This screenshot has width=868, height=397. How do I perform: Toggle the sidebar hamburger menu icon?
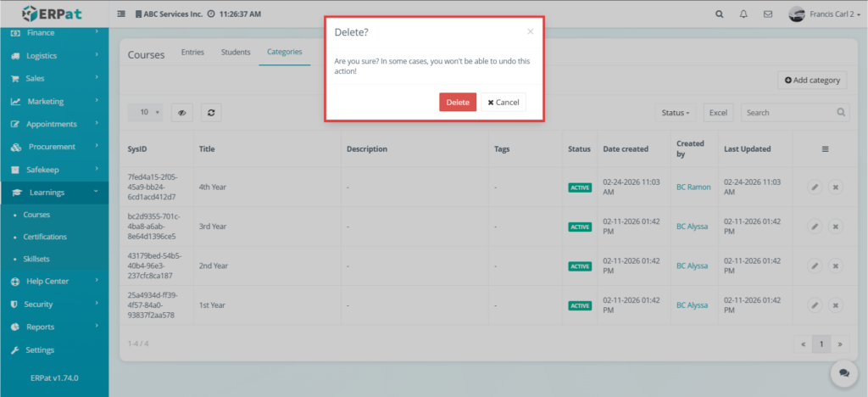[121, 14]
